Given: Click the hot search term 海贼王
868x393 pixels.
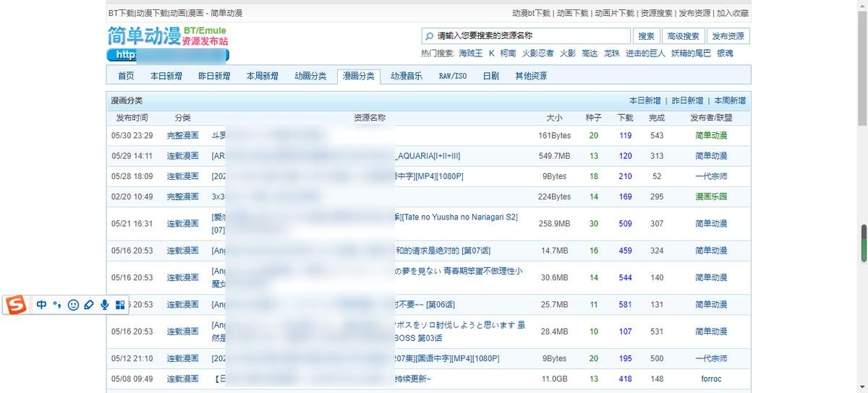Looking at the screenshot, I should point(470,53).
